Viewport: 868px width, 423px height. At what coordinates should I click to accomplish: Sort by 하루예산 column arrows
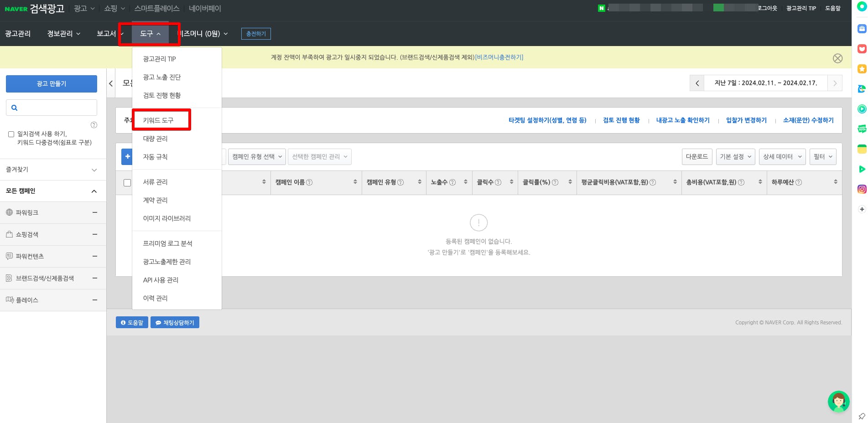[x=836, y=182]
